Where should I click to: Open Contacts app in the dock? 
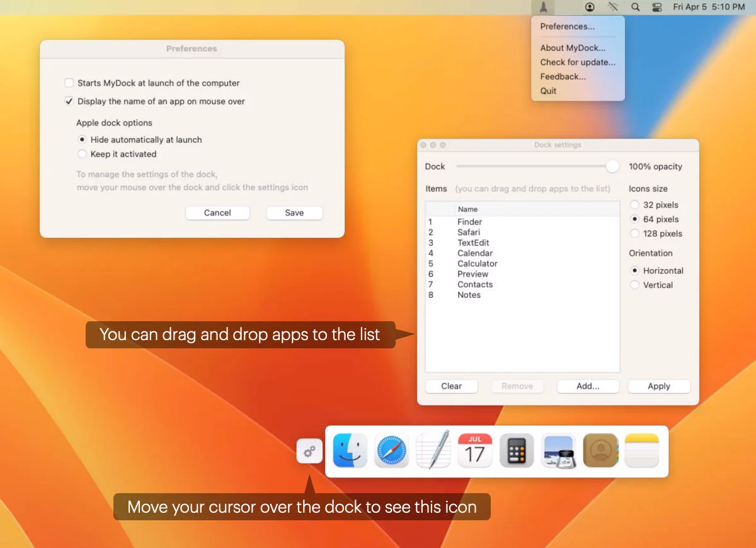coord(600,450)
